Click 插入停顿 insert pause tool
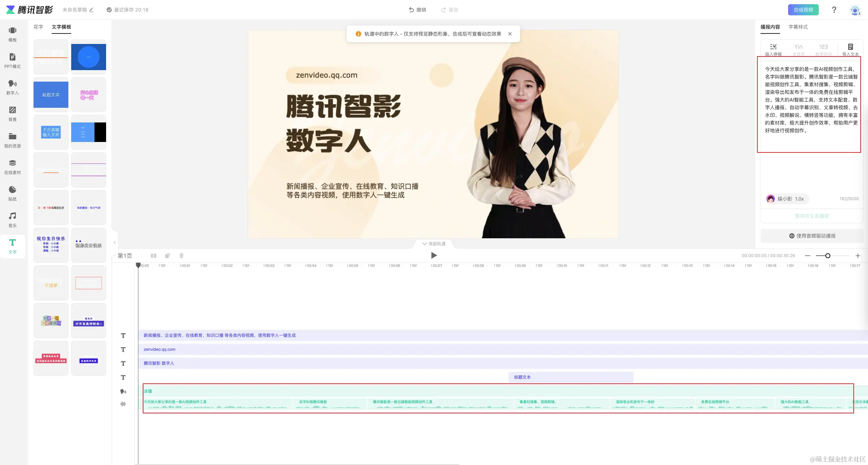 point(773,50)
